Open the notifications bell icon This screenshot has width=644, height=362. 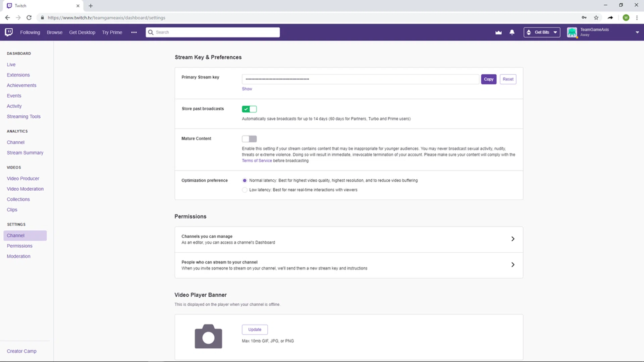click(x=512, y=33)
